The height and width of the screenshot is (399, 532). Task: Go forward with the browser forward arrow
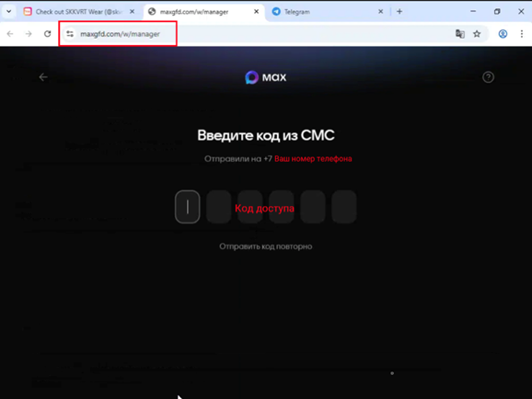point(29,34)
